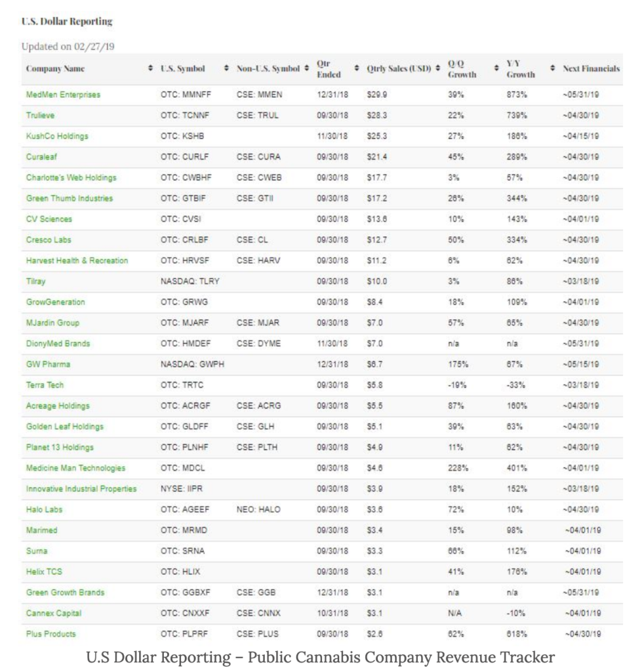Open Trulieve company link
Viewport: 644px width, 672px height.
coord(40,115)
